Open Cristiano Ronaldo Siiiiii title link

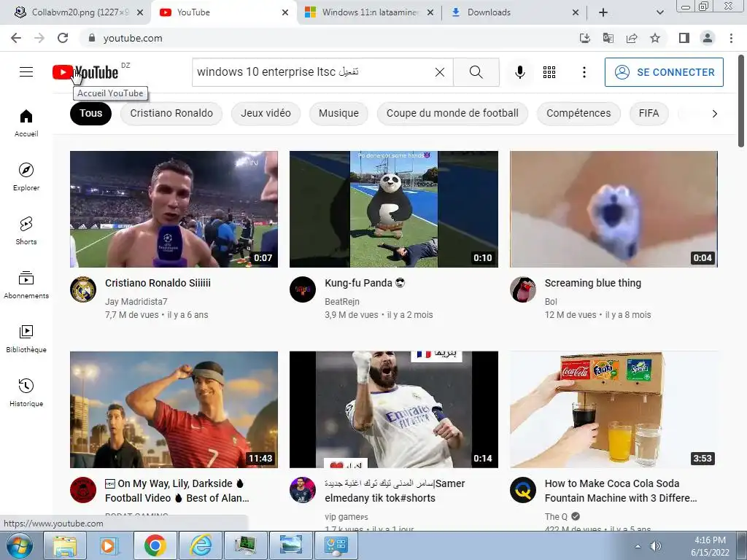click(158, 283)
